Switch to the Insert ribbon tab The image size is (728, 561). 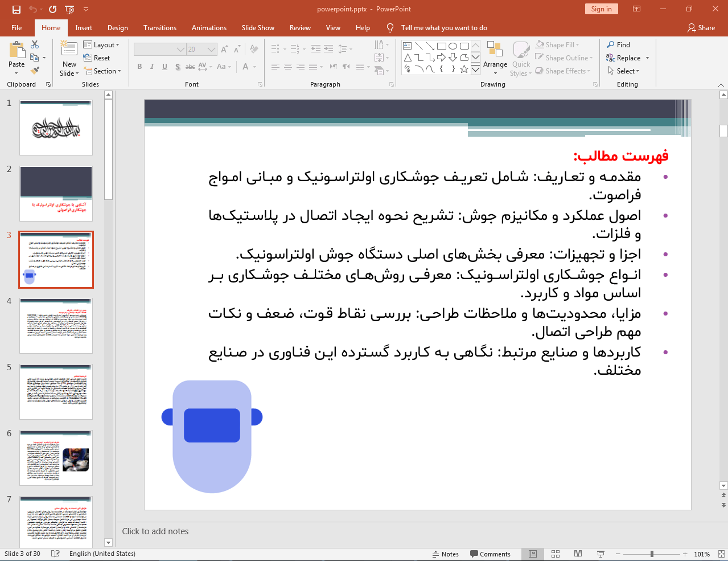pyautogui.click(x=84, y=27)
